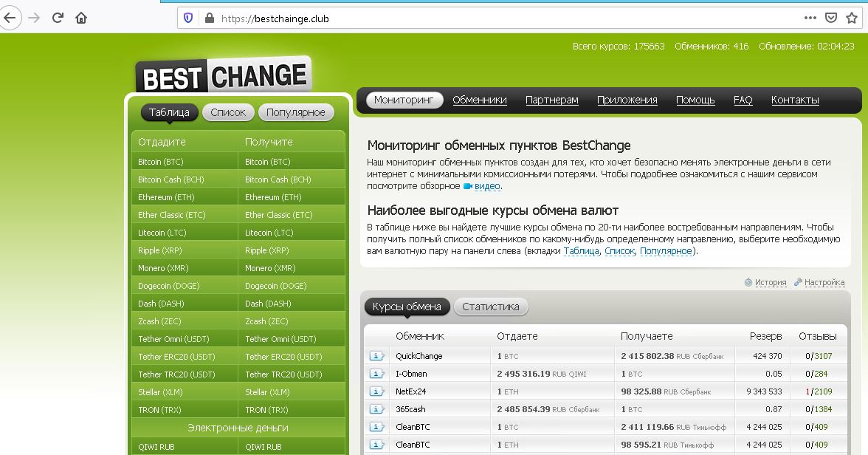Open info icon for 365cash row
Viewport: 868px width, 455px height.
click(376, 409)
